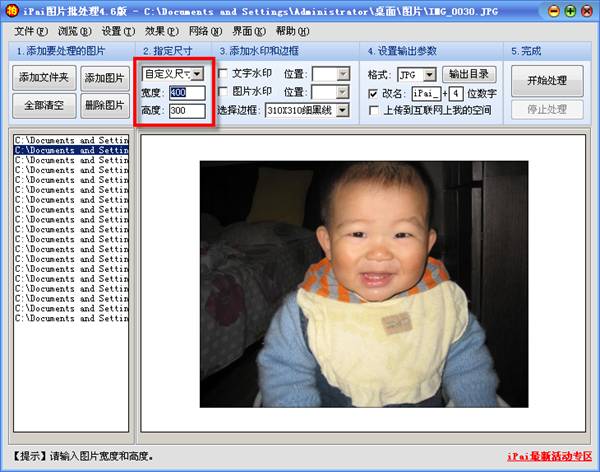600x472 pixels.
Task: Open the 设置(T) menu
Action: coord(118,31)
